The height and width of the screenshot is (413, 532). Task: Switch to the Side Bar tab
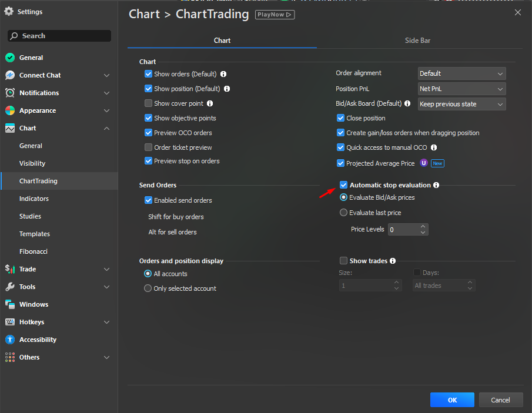417,41
